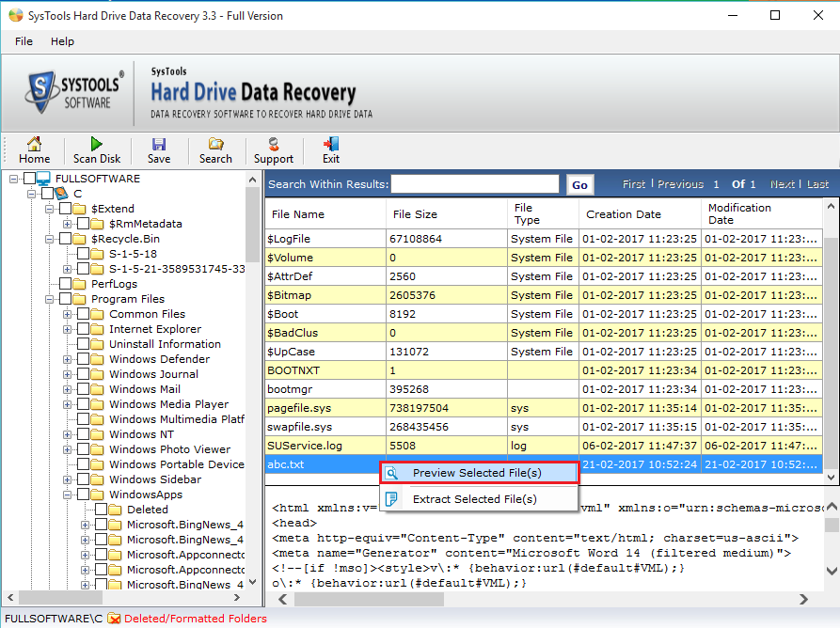This screenshot has width=840, height=628.
Task: Click the preview pane horizontal scrollbar thumb
Action: (x=369, y=599)
